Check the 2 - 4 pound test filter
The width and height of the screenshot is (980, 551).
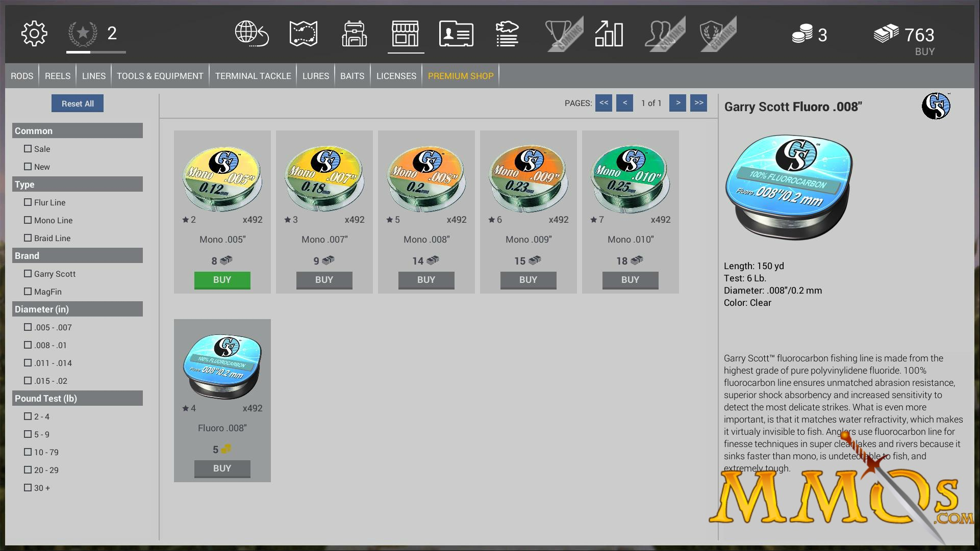[28, 416]
